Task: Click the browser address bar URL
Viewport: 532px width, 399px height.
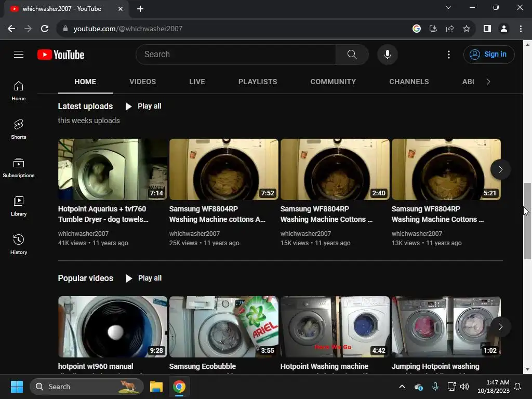Action: coord(128,29)
